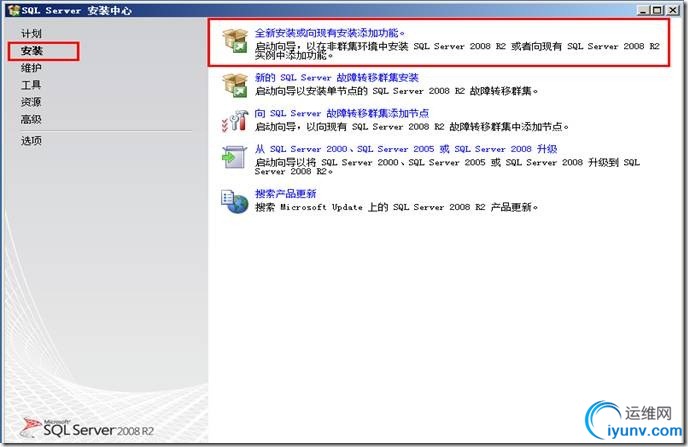
Task: Click 新的 SQL Server 故障转移群集安装 link
Action: (337, 78)
